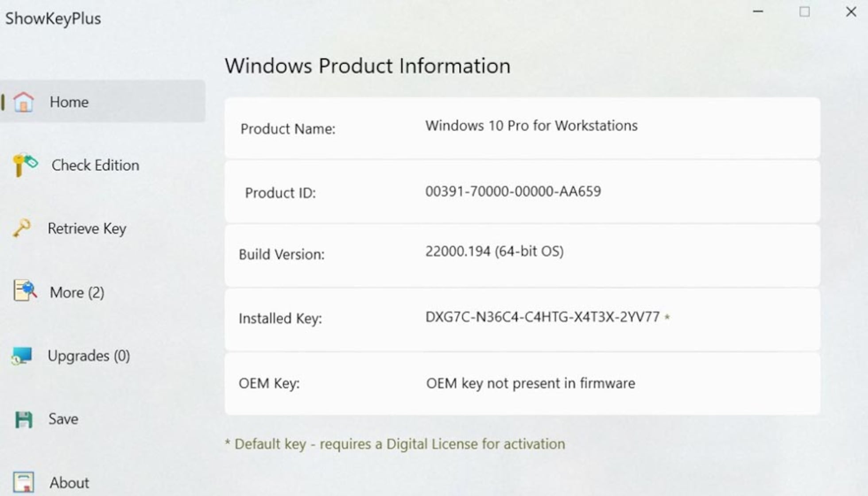View Upgrades (0) details
The image size is (868, 496).
click(x=89, y=355)
